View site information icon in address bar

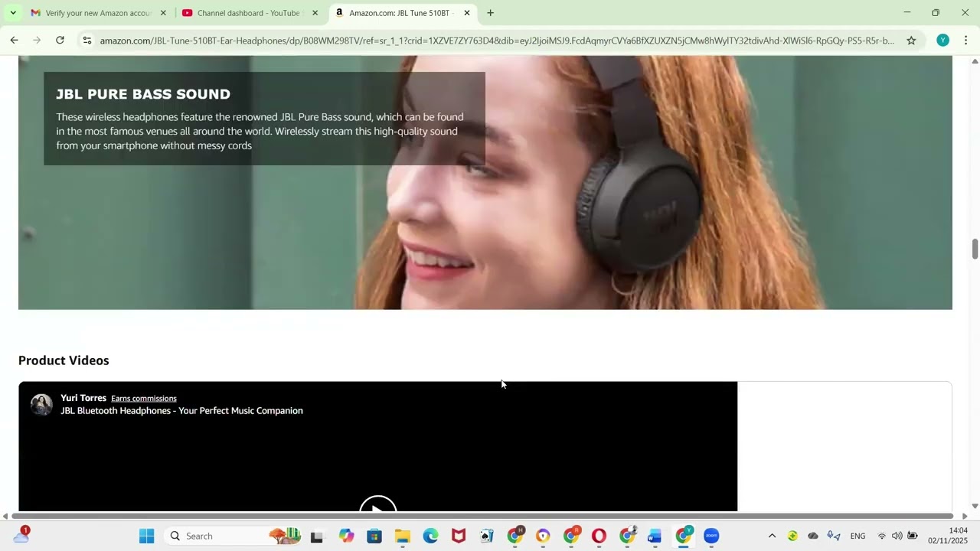[x=87, y=41]
